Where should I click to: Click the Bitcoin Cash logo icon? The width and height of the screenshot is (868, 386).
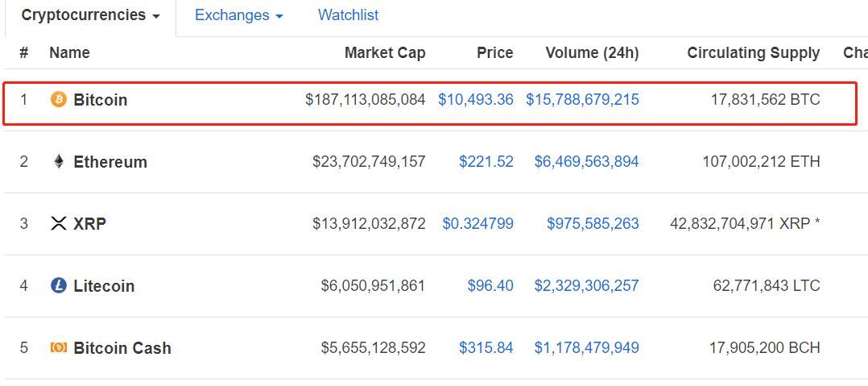[58, 348]
